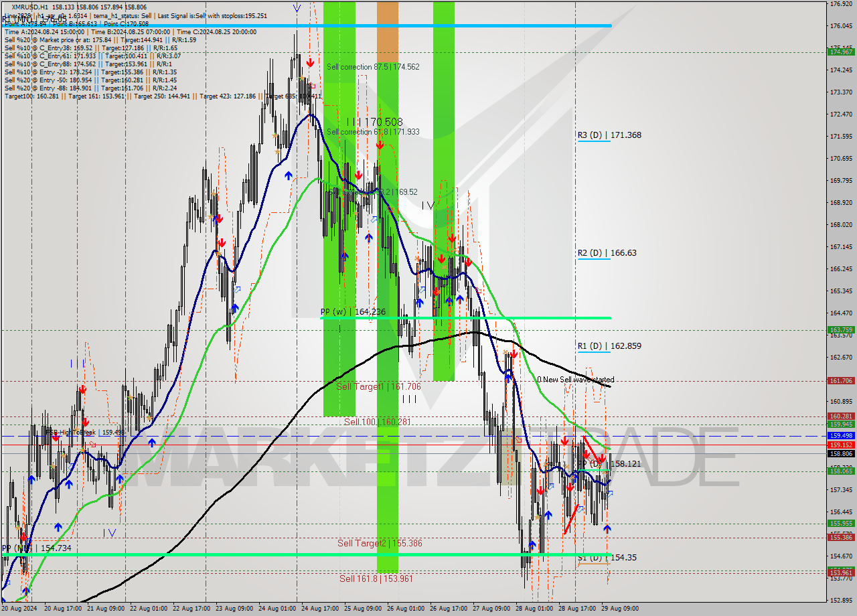Click the green 163.759 price tag on axis
Image resolution: width=857 pixels, height=616 pixels.
click(841, 329)
